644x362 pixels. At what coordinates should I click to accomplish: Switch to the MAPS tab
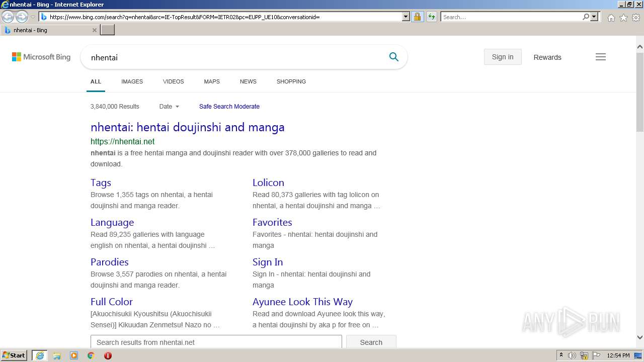coord(212,81)
